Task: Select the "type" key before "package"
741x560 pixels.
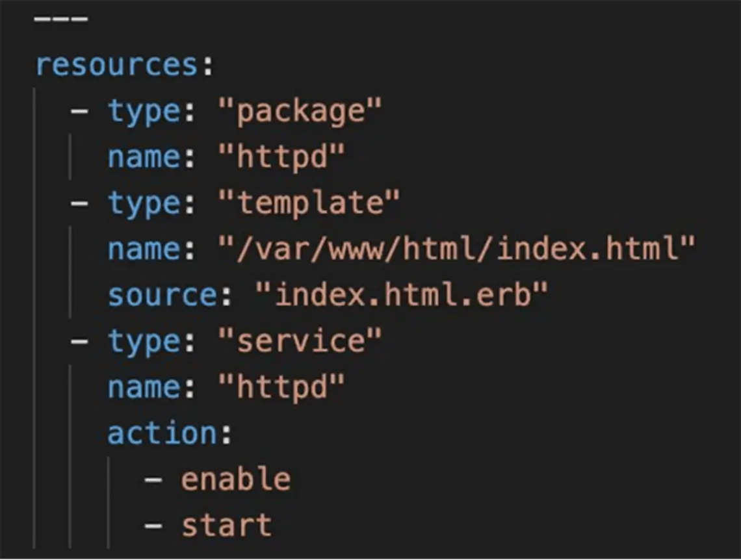Action: pos(144,111)
